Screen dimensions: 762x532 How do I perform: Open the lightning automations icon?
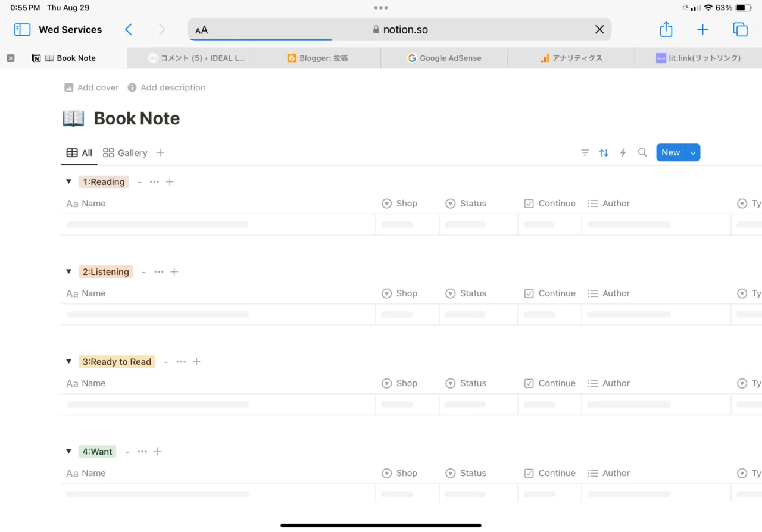[623, 153]
